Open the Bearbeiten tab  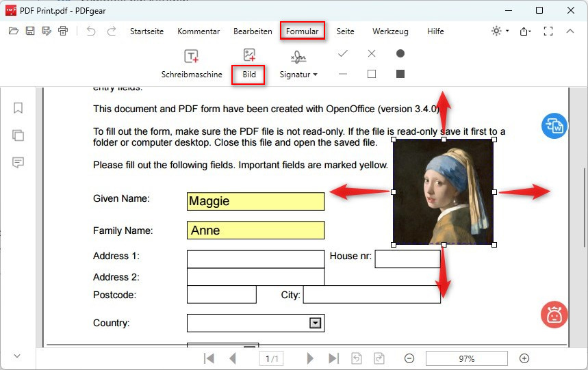click(253, 31)
